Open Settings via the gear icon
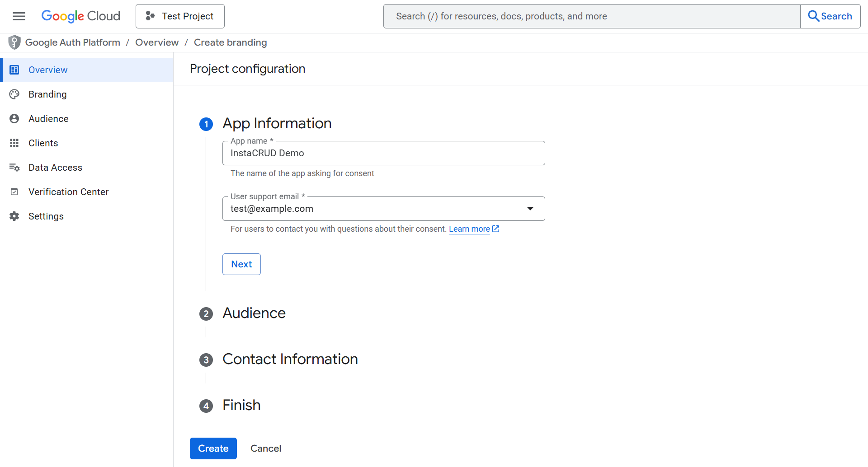The image size is (868, 467). 14,216
